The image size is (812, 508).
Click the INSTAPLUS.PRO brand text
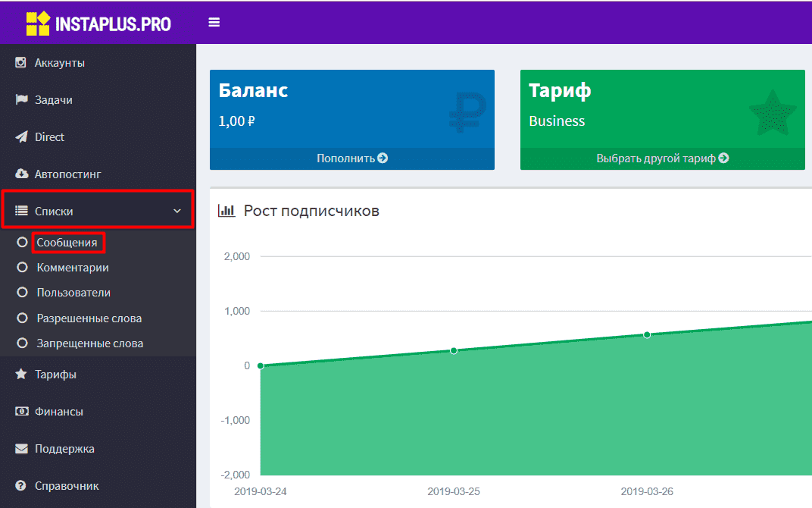tap(113, 24)
